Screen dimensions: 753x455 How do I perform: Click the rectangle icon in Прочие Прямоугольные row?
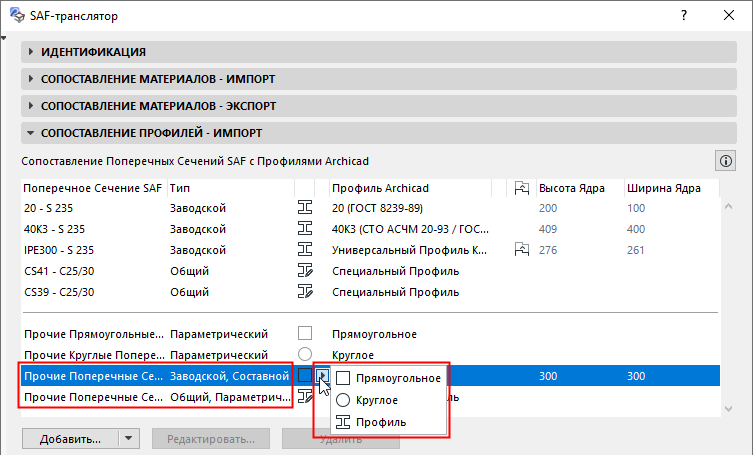click(x=305, y=333)
